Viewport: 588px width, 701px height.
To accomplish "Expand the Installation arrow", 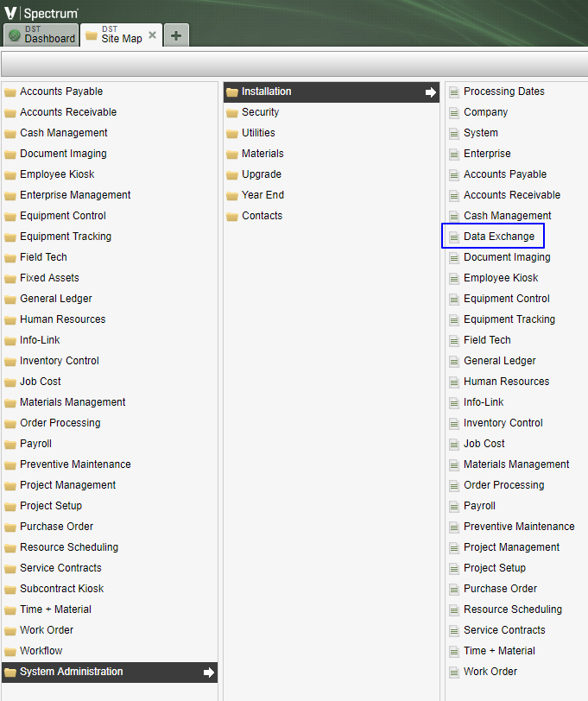I will pyautogui.click(x=431, y=92).
